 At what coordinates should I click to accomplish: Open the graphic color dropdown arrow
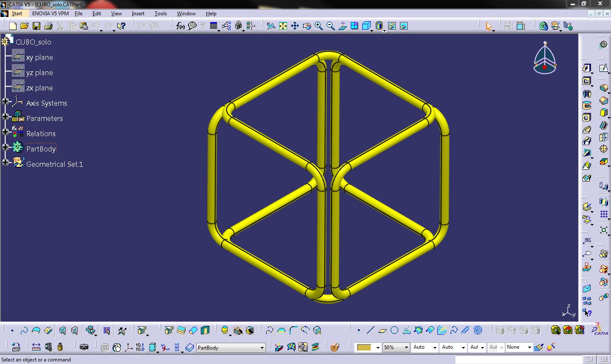coord(377,347)
